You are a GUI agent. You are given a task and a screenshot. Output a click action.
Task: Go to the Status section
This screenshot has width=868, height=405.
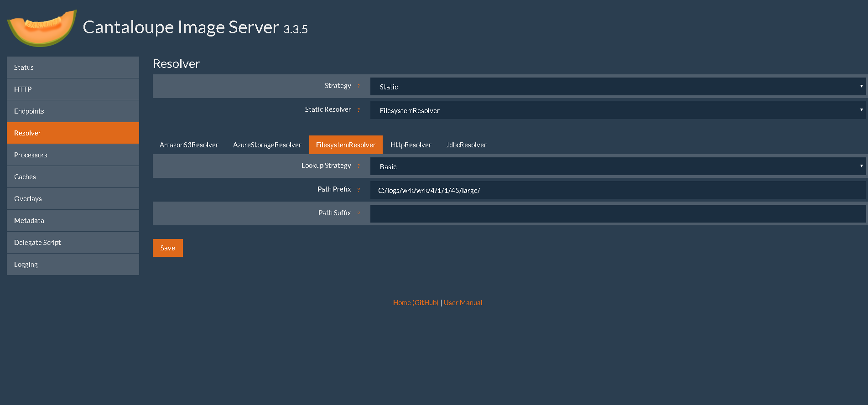[x=73, y=67]
